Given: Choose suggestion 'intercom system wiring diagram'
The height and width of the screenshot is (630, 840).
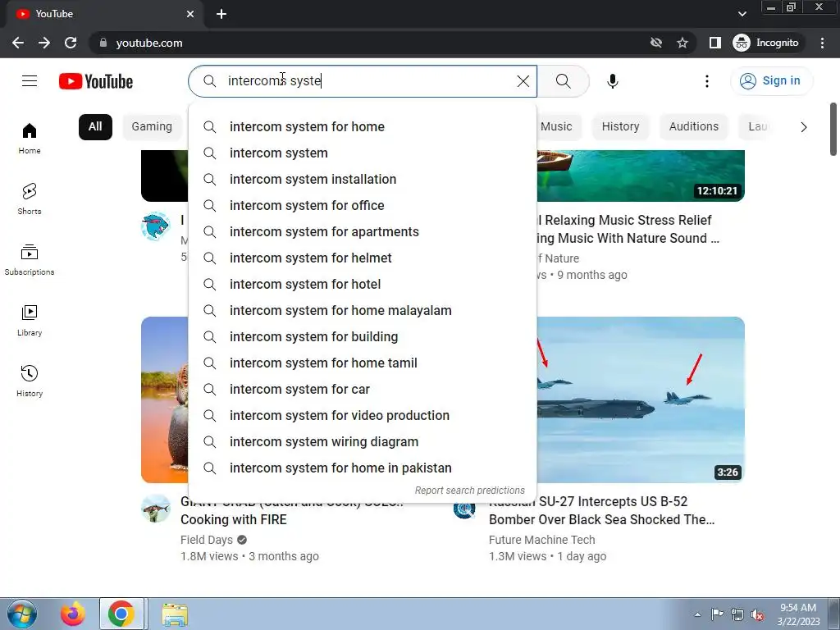Looking at the screenshot, I should (362, 441).
